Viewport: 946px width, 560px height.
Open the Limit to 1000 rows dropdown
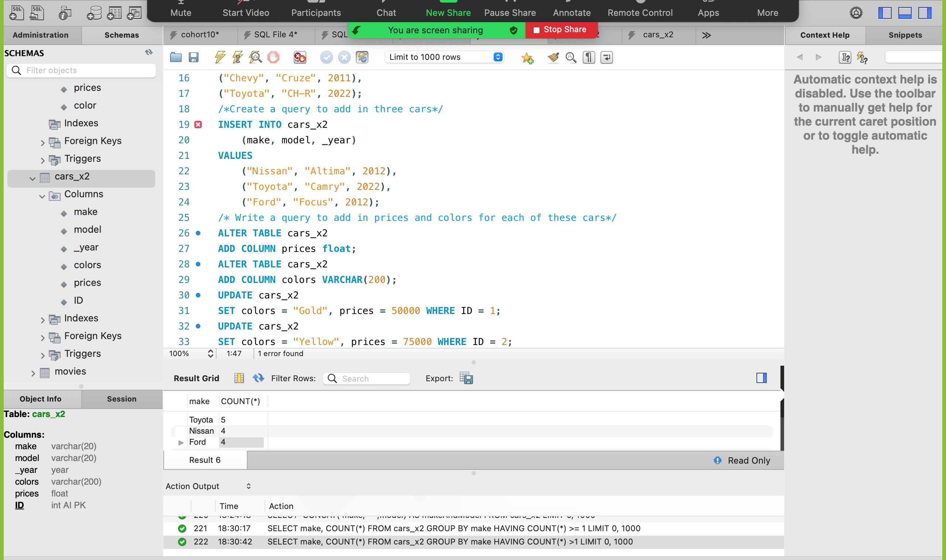[444, 57]
